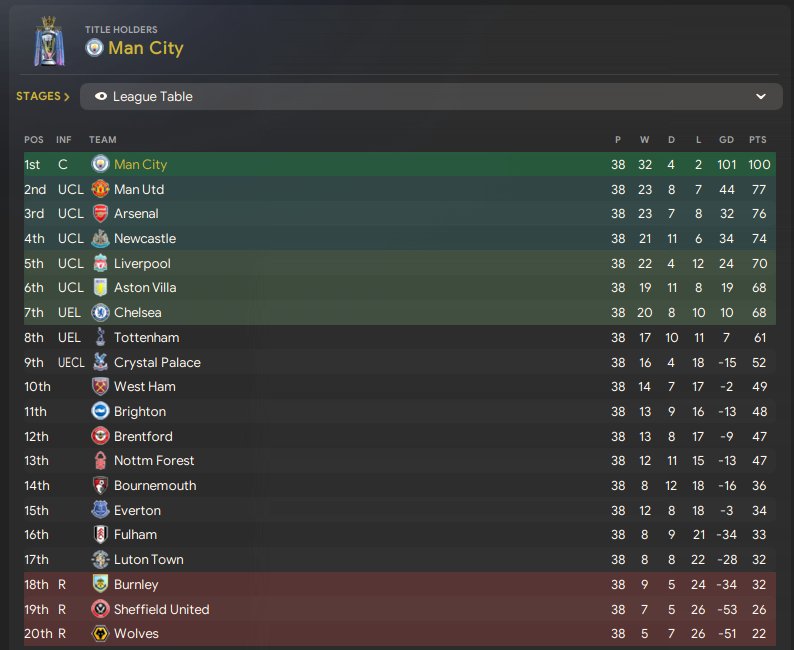Screen dimensions: 794x650
Task: Click the Arsenal club crest
Action: point(100,214)
